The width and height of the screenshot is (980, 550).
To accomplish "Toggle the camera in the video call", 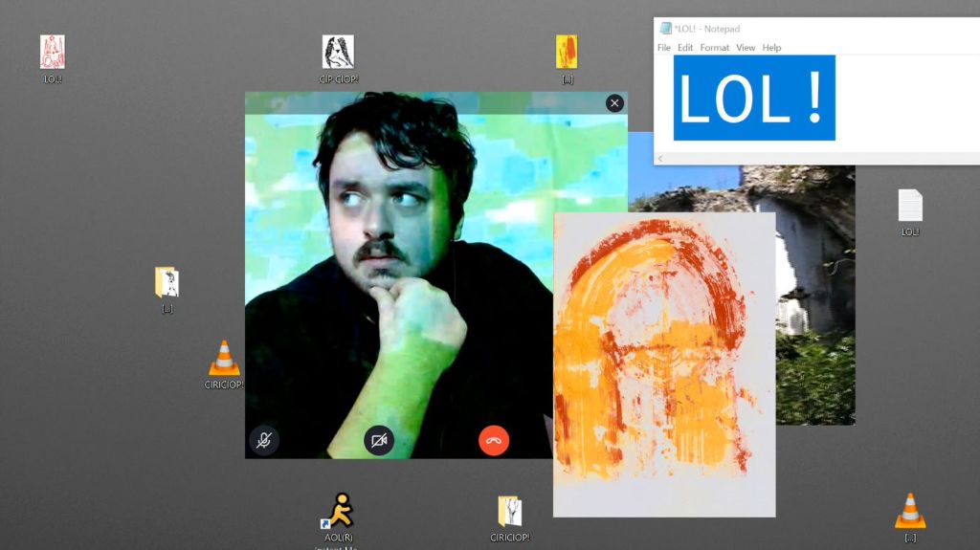I will coord(380,440).
